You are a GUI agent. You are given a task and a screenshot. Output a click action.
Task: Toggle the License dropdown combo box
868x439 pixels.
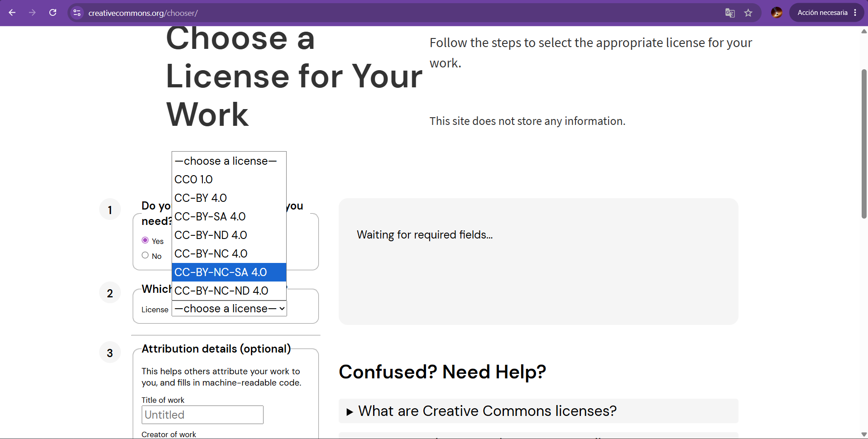229,309
